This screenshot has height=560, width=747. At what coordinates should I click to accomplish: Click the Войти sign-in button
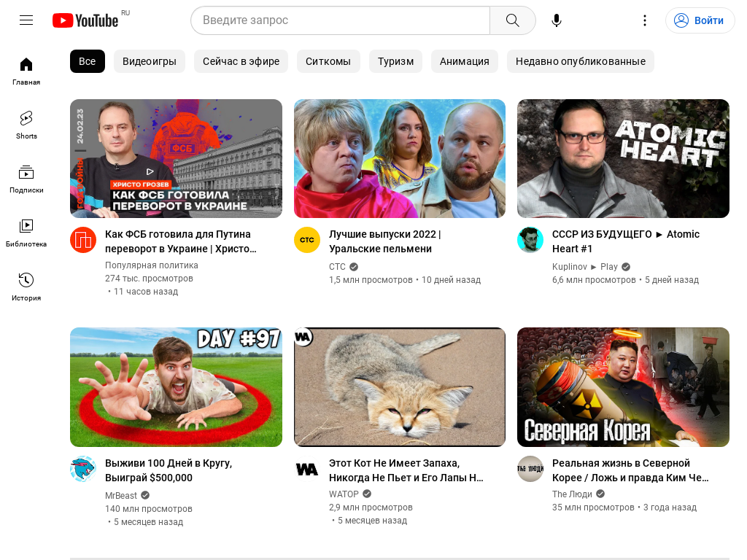pyautogui.click(x=700, y=20)
